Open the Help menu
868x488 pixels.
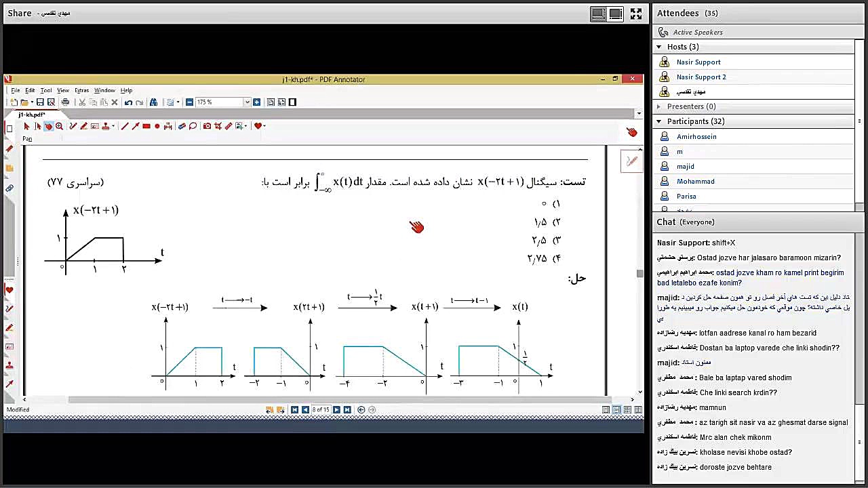127,90
